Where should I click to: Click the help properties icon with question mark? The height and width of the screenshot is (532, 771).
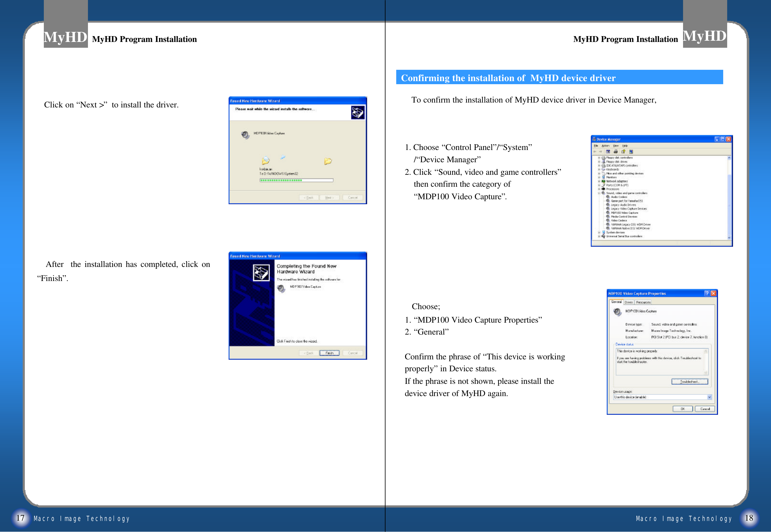[623, 152]
